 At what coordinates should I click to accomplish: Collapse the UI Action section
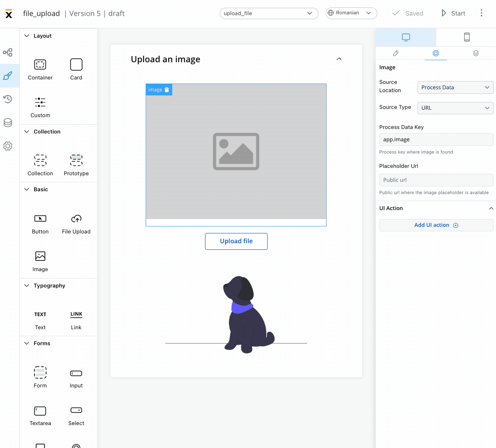pyautogui.click(x=491, y=208)
